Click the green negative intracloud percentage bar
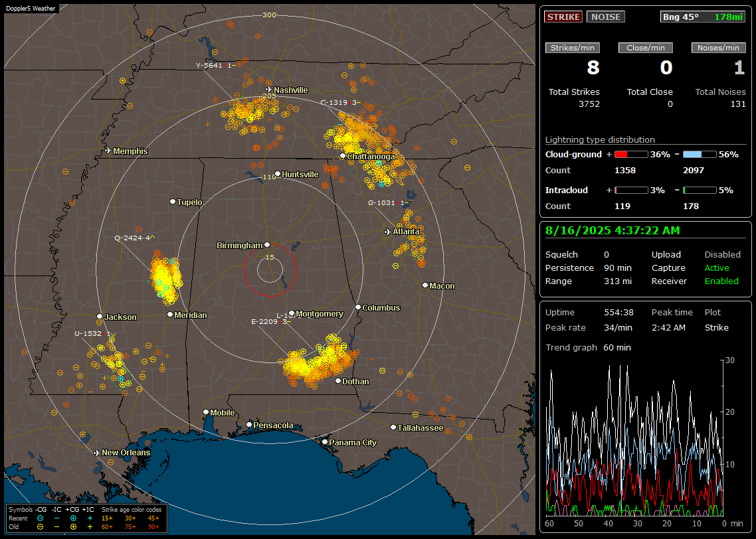The image size is (756, 539). click(x=700, y=191)
